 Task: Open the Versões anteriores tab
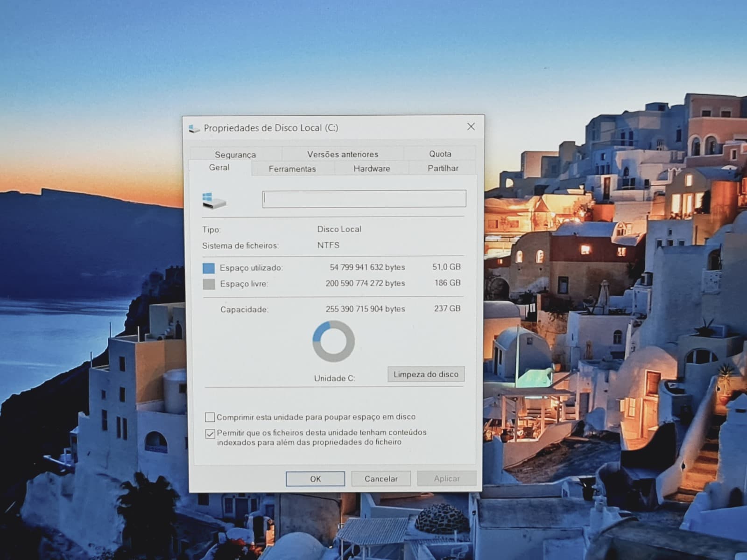343,154
